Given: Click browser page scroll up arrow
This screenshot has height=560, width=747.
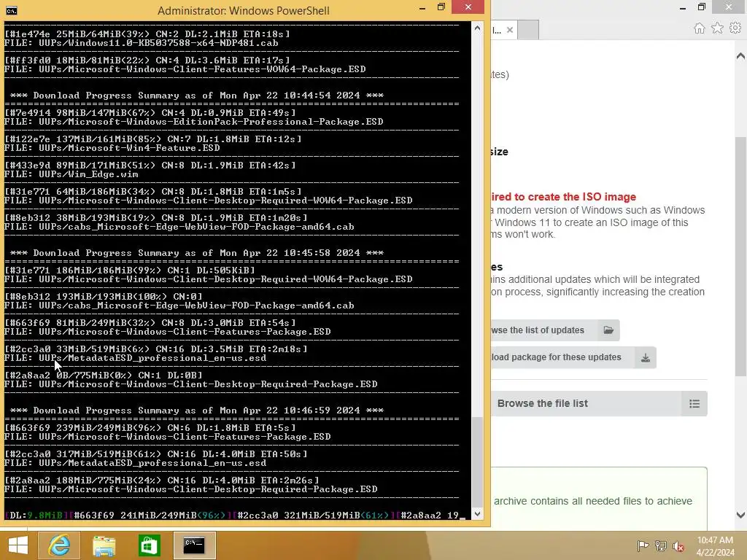Looking at the screenshot, I should [x=740, y=56].
